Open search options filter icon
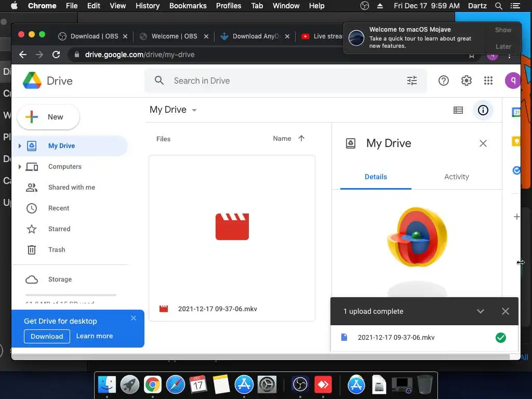532x399 pixels. [411, 81]
